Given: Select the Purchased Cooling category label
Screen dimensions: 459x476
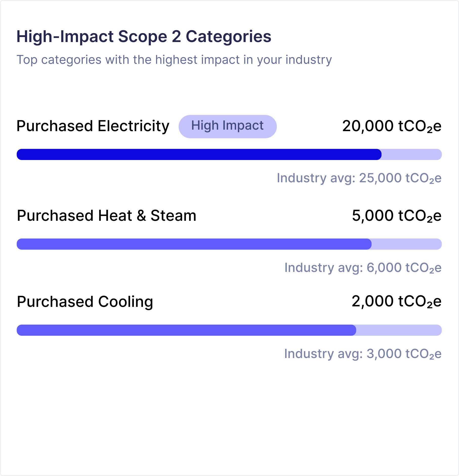Looking at the screenshot, I should pos(85,302).
